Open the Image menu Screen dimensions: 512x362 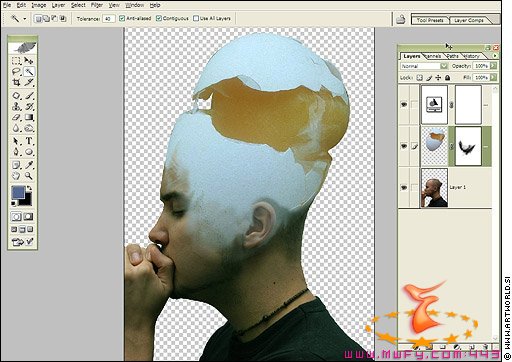(39, 5)
